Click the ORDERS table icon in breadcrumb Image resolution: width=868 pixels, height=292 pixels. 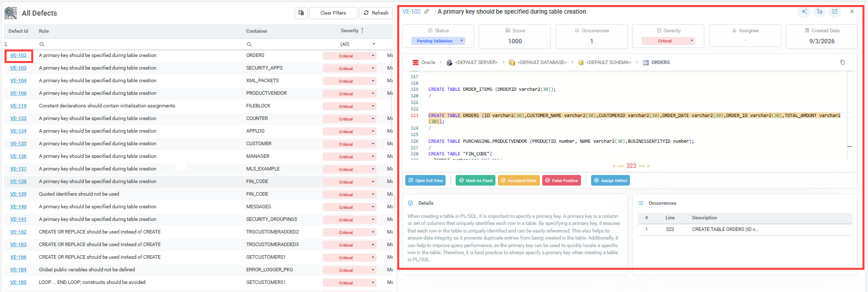coord(645,63)
